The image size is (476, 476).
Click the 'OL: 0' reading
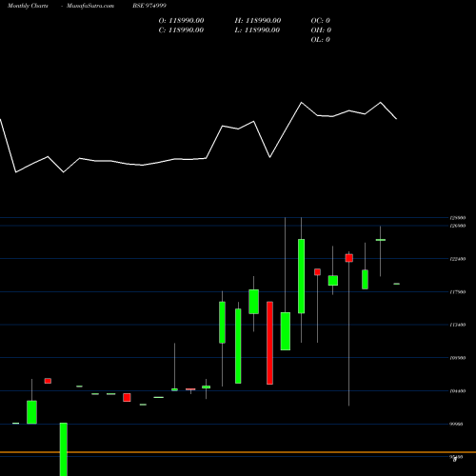pyautogui.click(x=321, y=40)
